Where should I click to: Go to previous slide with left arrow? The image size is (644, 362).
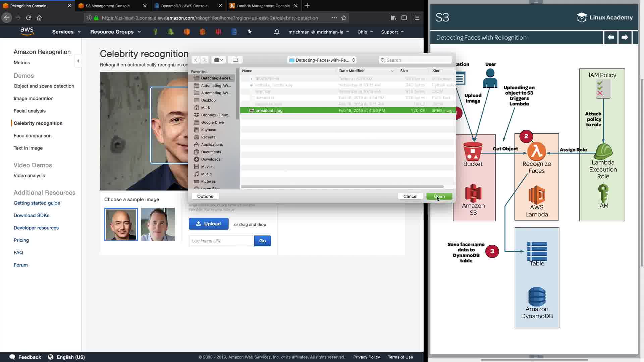[611, 37]
